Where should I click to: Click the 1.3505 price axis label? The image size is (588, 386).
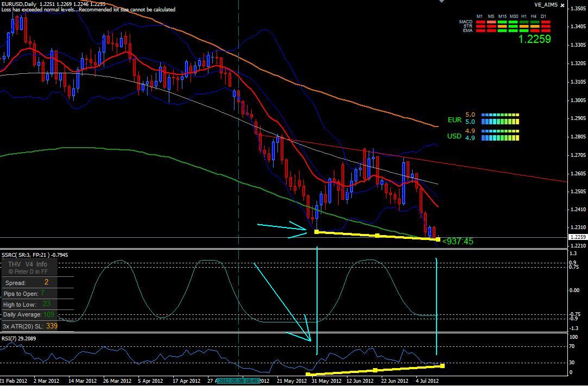tap(578, 8)
